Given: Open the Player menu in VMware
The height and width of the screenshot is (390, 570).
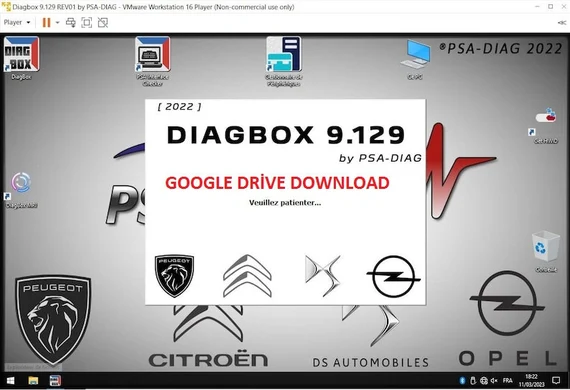Looking at the screenshot, I should pyautogui.click(x=17, y=23).
